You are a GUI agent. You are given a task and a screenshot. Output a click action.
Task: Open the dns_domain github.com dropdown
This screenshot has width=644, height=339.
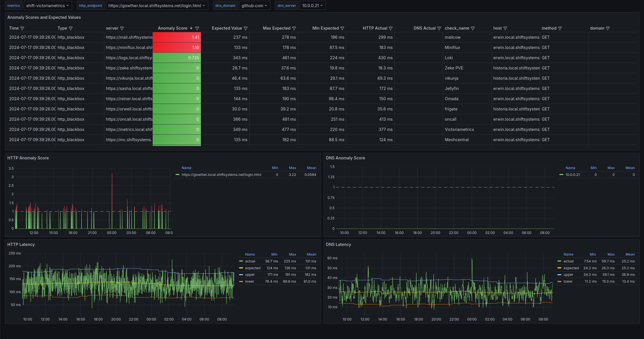point(254,5)
